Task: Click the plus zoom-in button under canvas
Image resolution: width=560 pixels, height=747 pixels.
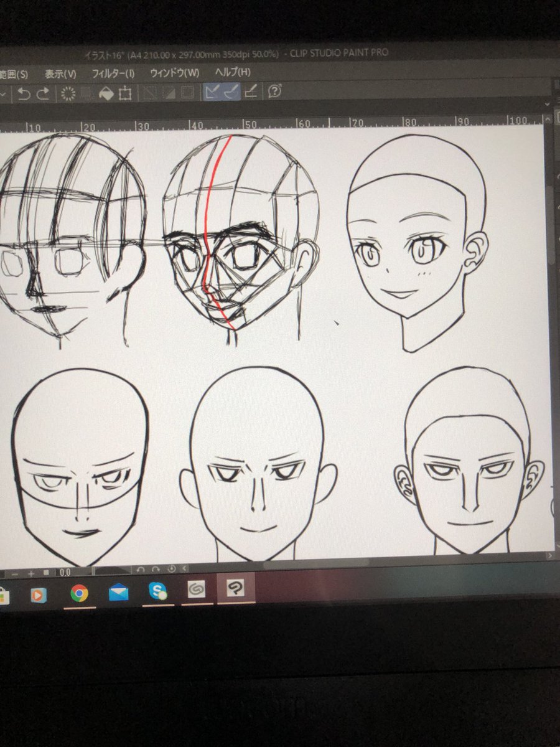Action: 31,574
